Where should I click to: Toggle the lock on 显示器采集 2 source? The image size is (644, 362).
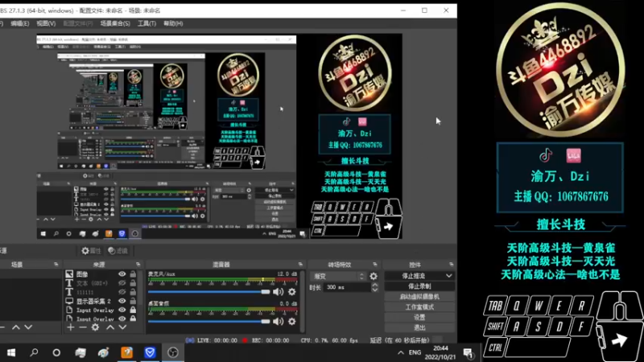point(133,301)
